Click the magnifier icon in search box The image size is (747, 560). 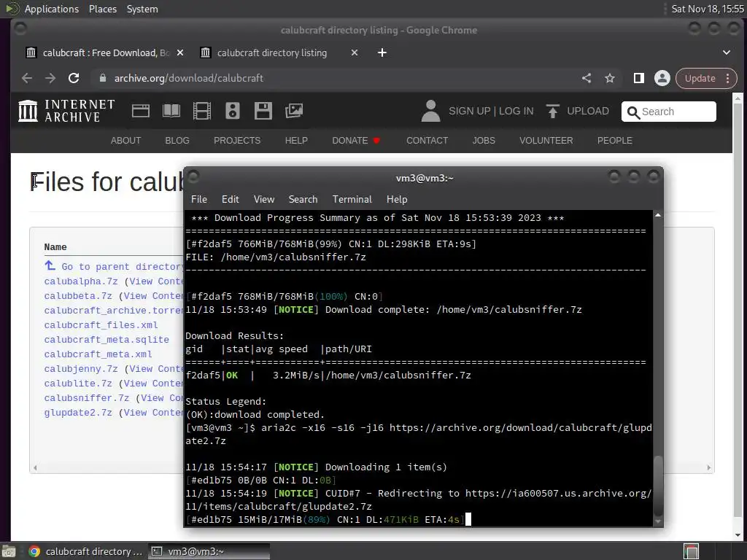pyautogui.click(x=633, y=112)
